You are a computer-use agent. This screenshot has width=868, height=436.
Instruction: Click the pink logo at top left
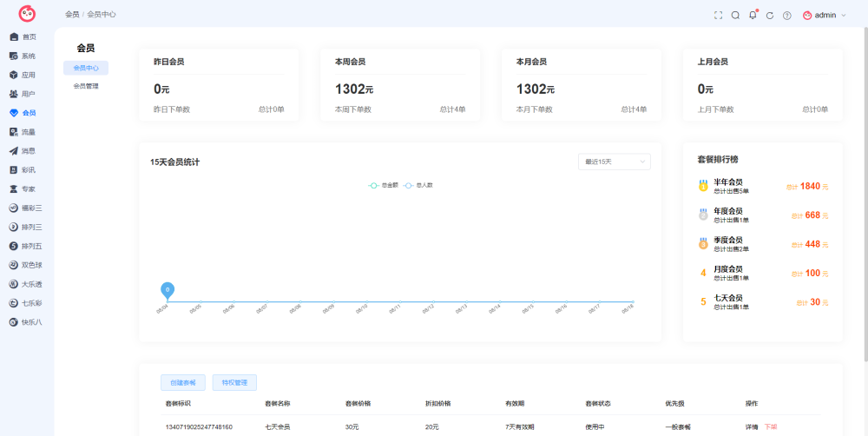(27, 14)
